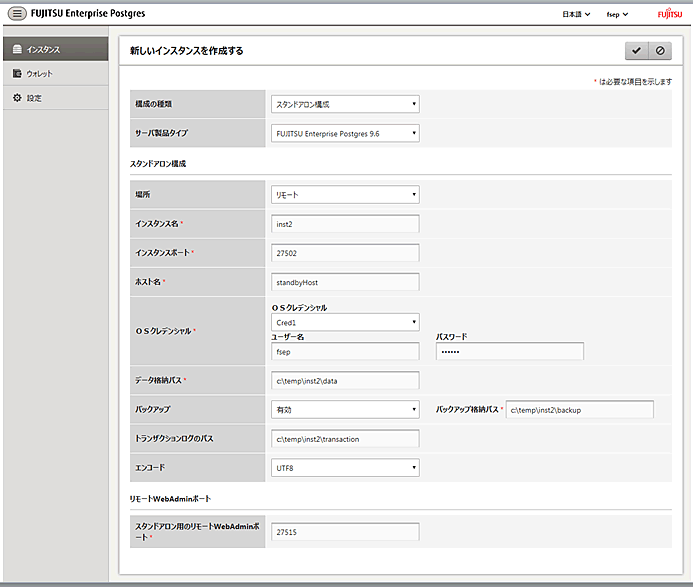Focus the バックアップ格納パス field
The height and width of the screenshot is (587, 693).
[x=579, y=410]
